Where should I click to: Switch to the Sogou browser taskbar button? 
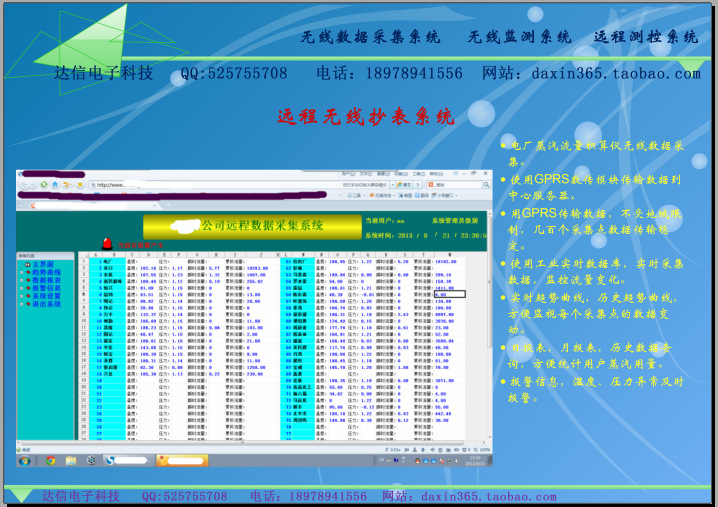point(128,460)
